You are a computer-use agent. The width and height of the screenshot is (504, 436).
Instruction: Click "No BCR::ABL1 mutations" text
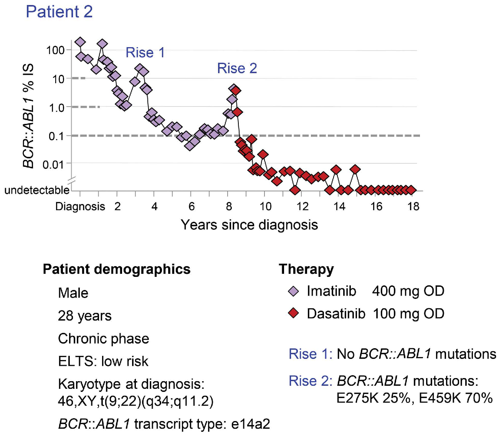[416, 354]
